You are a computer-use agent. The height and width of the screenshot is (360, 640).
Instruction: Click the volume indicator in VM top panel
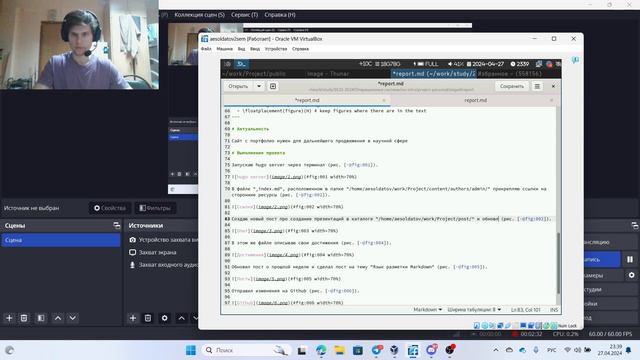455,64
